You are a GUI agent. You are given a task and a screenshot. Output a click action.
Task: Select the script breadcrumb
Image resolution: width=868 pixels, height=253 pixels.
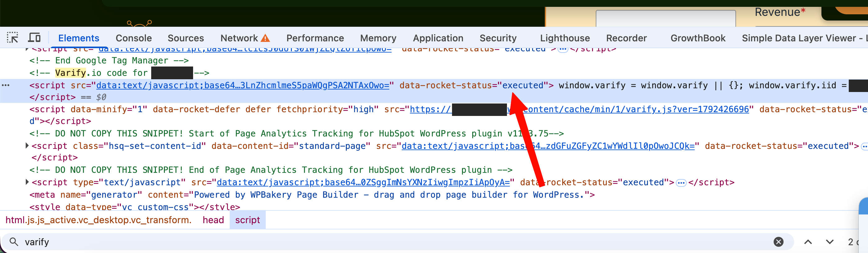coord(247,220)
